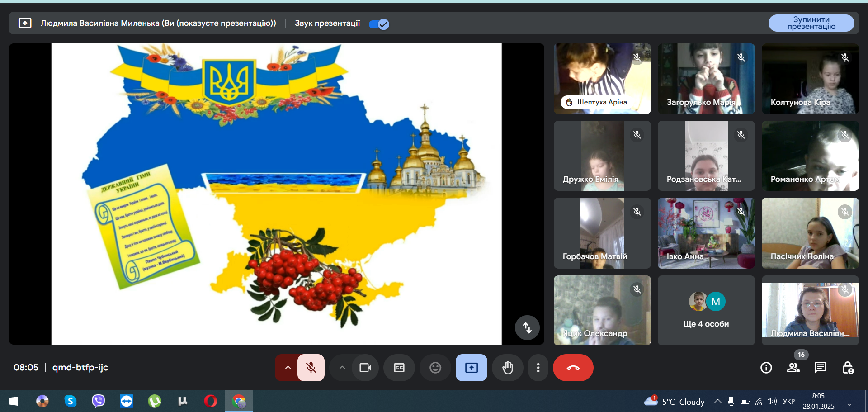Image resolution: width=868 pixels, height=412 pixels.
Task: Expand audio settings arrow next to microphone
Action: [x=288, y=368]
